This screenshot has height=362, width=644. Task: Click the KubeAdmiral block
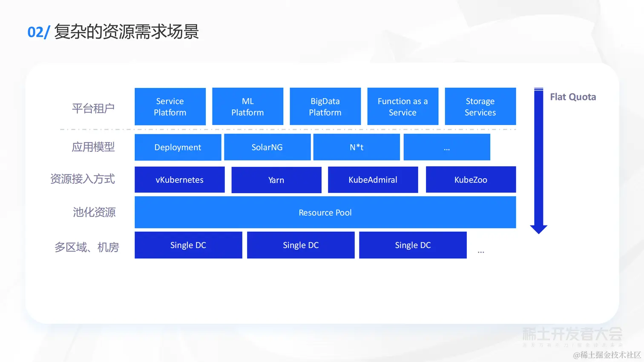click(x=373, y=180)
